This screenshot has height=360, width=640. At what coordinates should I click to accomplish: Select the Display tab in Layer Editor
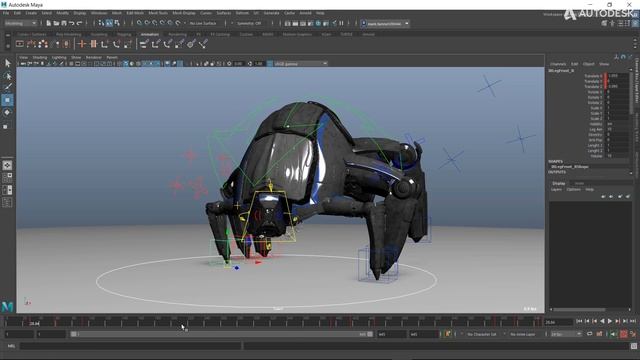tap(559, 183)
